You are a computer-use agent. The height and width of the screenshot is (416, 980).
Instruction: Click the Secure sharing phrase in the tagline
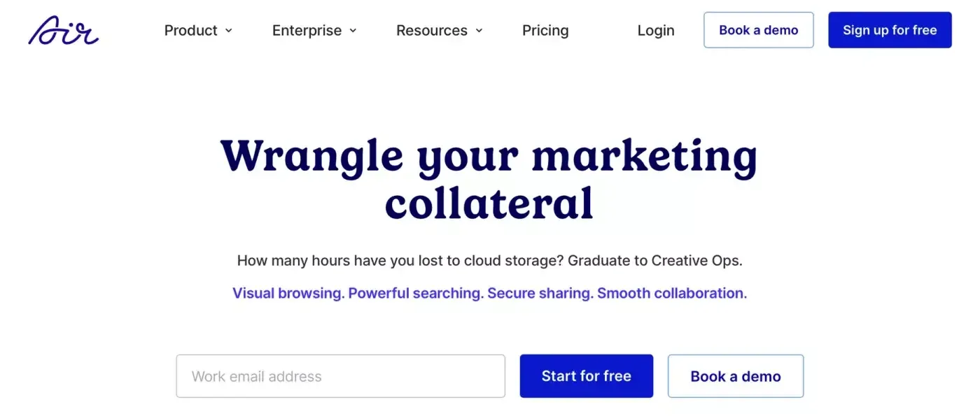(x=540, y=293)
